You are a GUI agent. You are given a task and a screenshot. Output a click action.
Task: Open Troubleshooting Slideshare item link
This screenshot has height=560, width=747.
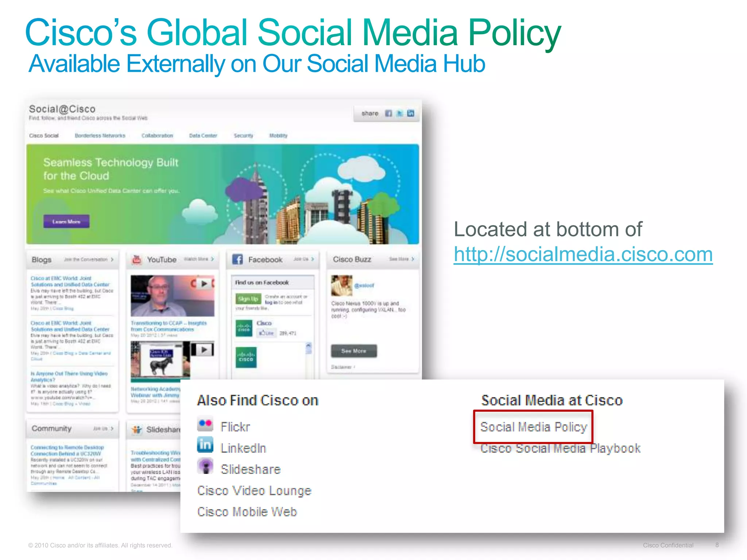pos(156,456)
